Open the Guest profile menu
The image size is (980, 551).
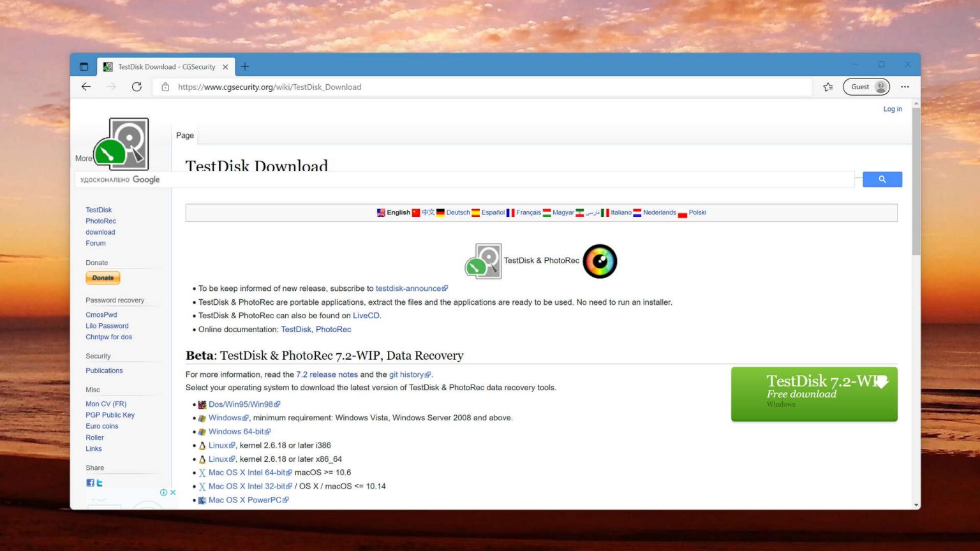tap(866, 87)
